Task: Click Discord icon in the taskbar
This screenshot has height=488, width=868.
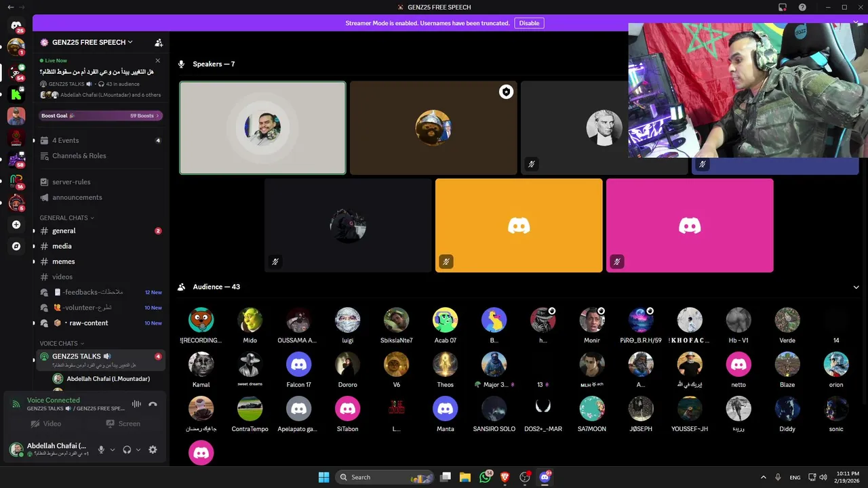Action: tap(545, 477)
